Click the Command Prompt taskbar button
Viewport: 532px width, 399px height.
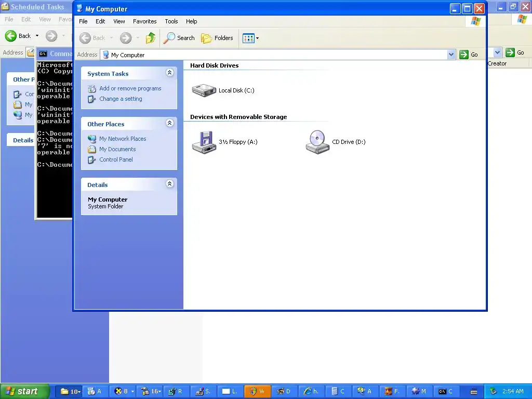(x=447, y=391)
